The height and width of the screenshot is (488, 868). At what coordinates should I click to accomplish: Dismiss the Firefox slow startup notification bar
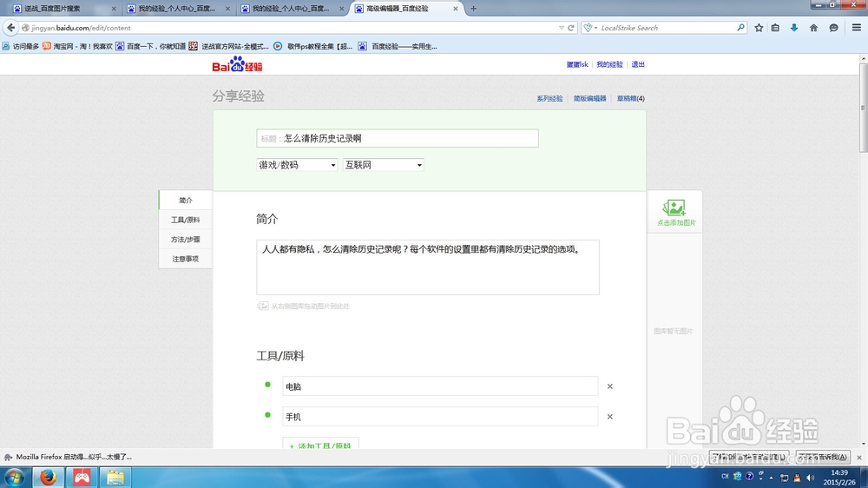[859, 457]
